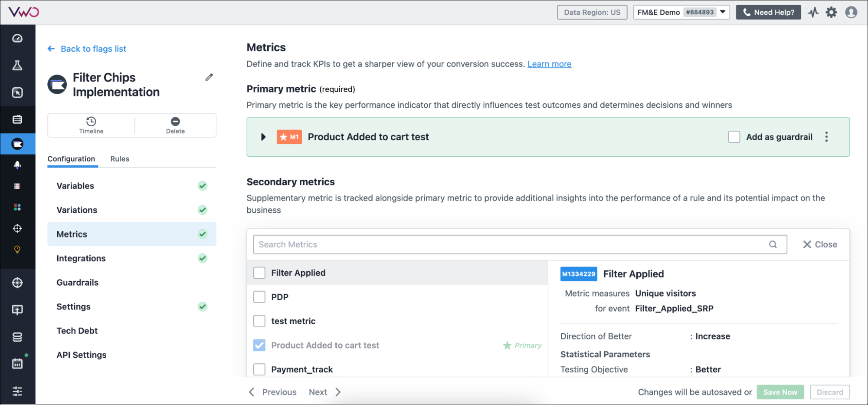
Task: Click the Save Now button
Action: 780,392
